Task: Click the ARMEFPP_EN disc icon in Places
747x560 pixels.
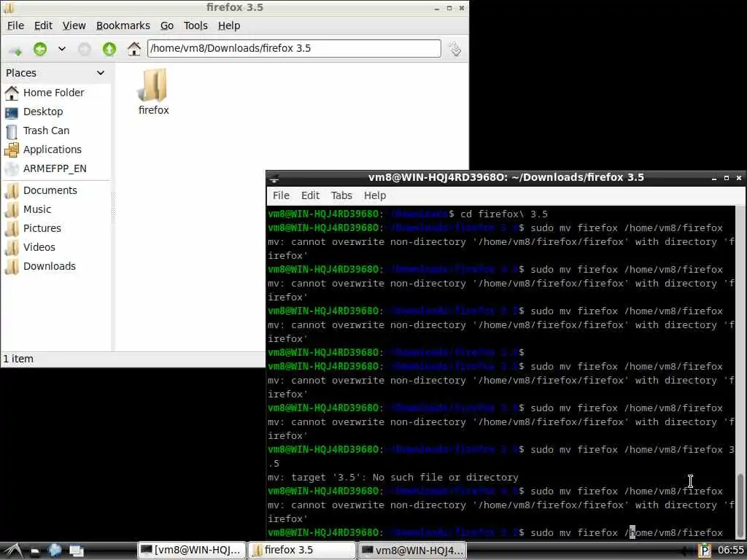Action: (12, 168)
